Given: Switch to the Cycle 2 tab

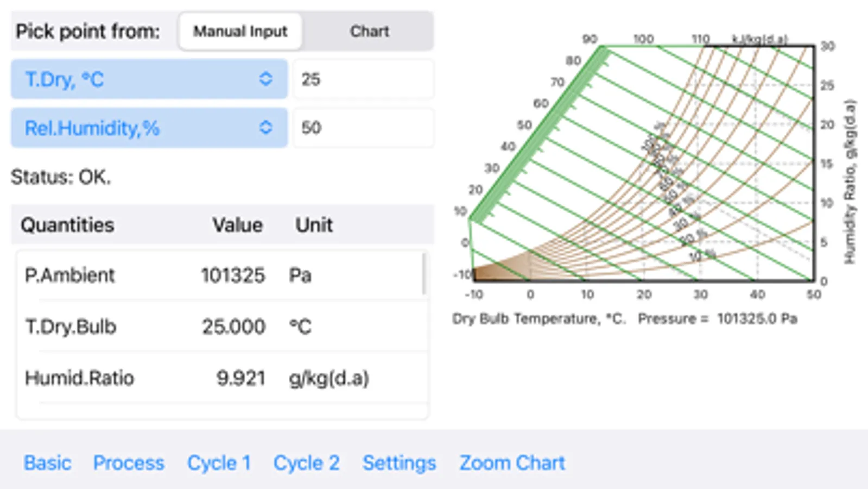Looking at the screenshot, I should coord(306,463).
